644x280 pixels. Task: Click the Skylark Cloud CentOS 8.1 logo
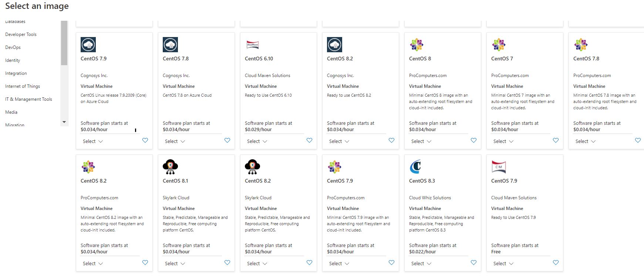coord(170,167)
